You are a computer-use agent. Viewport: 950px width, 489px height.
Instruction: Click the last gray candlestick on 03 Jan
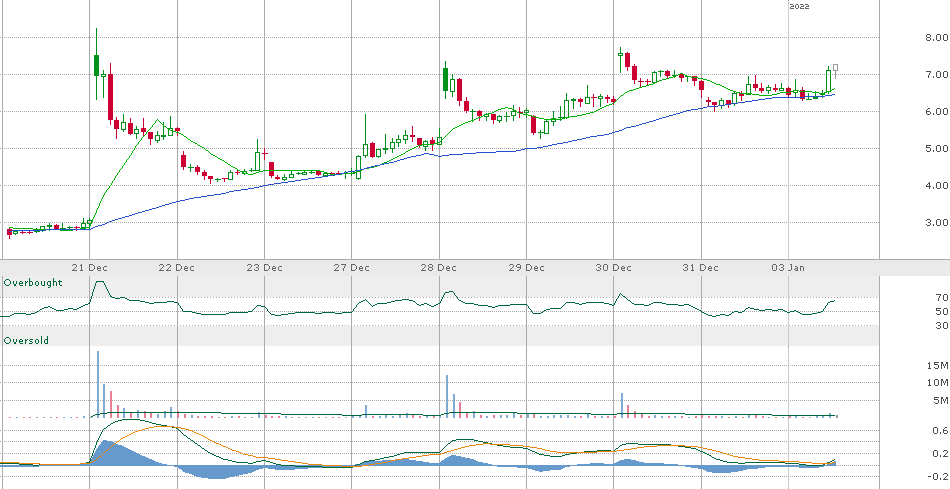(x=835, y=71)
